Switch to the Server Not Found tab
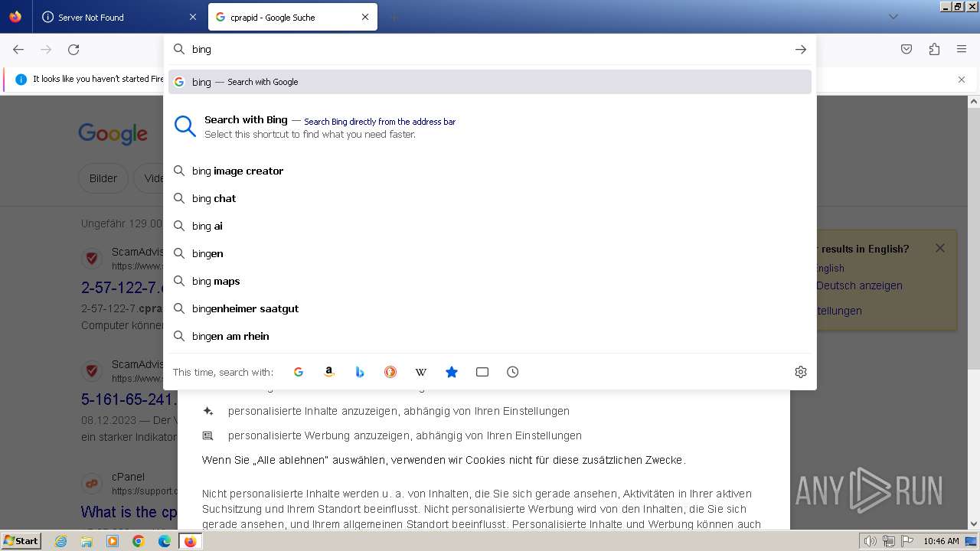980x551 pixels. point(119,17)
